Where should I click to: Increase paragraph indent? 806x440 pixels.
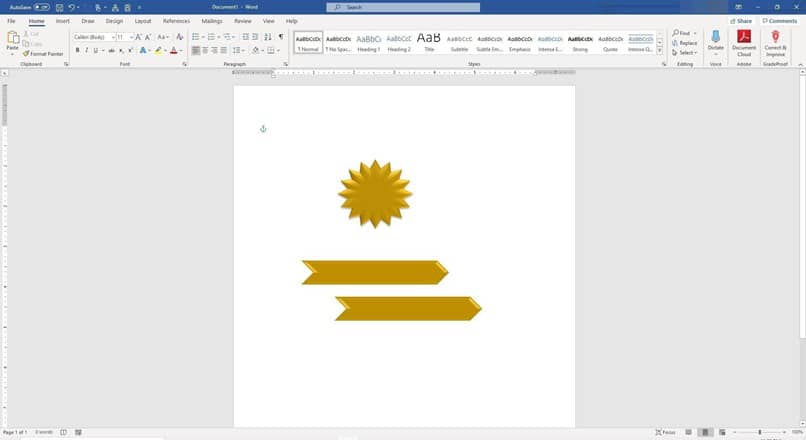tap(255, 37)
